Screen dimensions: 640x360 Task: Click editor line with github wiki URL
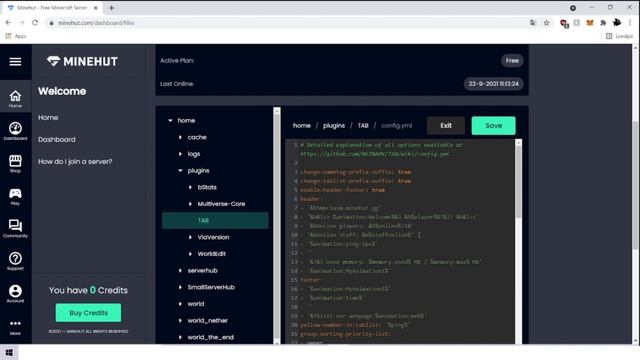click(x=374, y=154)
